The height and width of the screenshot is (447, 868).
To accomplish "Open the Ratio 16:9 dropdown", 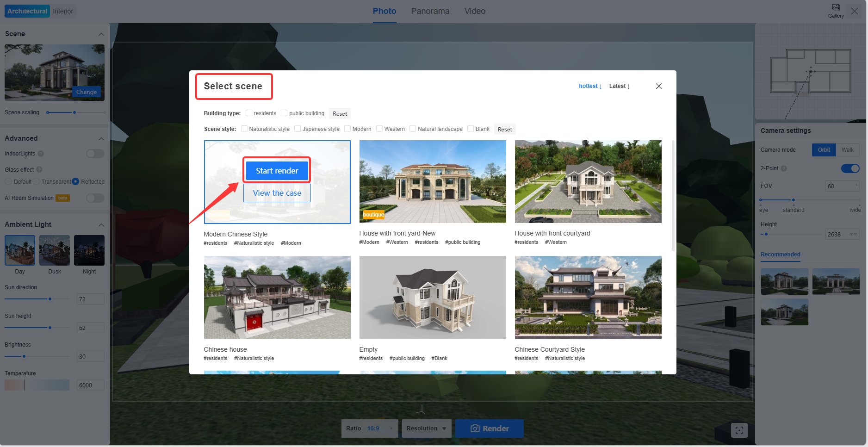I will [x=370, y=428].
